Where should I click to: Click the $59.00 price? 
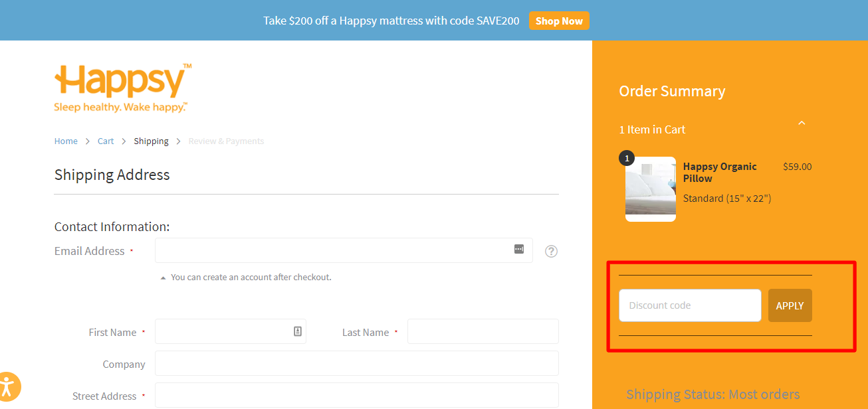798,167
